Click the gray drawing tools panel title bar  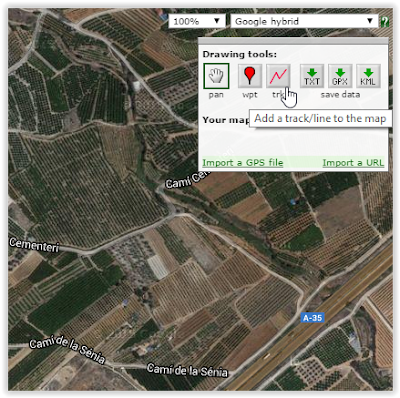coord(293,41)
